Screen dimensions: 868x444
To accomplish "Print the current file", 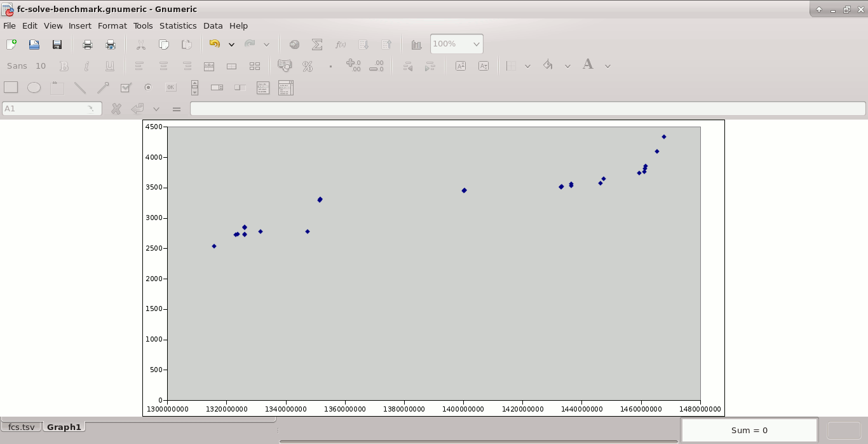I will [88, 45].
